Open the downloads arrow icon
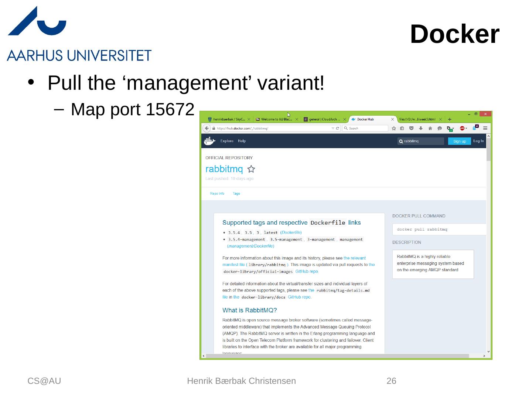Viewport: 532px width, 399px height. [x=420, y=128]
